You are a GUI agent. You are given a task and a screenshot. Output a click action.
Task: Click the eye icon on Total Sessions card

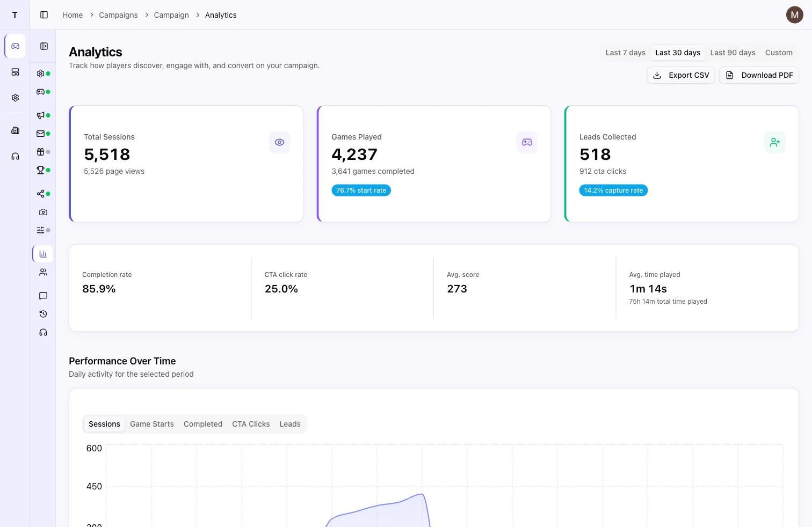coord(279,142)
